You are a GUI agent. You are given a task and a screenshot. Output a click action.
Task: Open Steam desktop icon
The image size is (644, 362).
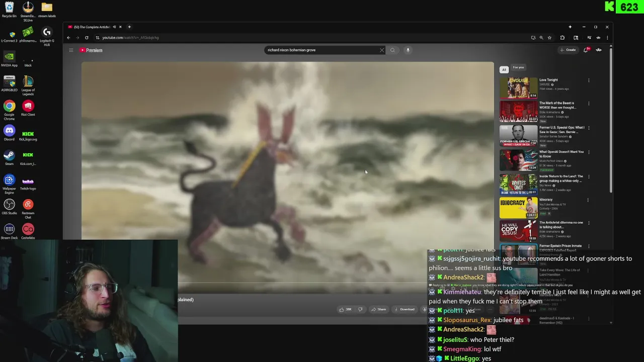click(x=9, y=157)
